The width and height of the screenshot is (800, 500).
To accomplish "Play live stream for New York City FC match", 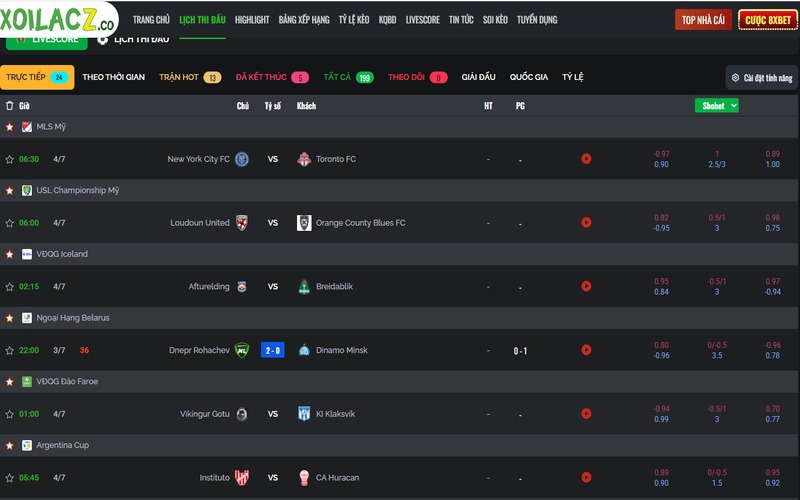I will click(586, 159).
